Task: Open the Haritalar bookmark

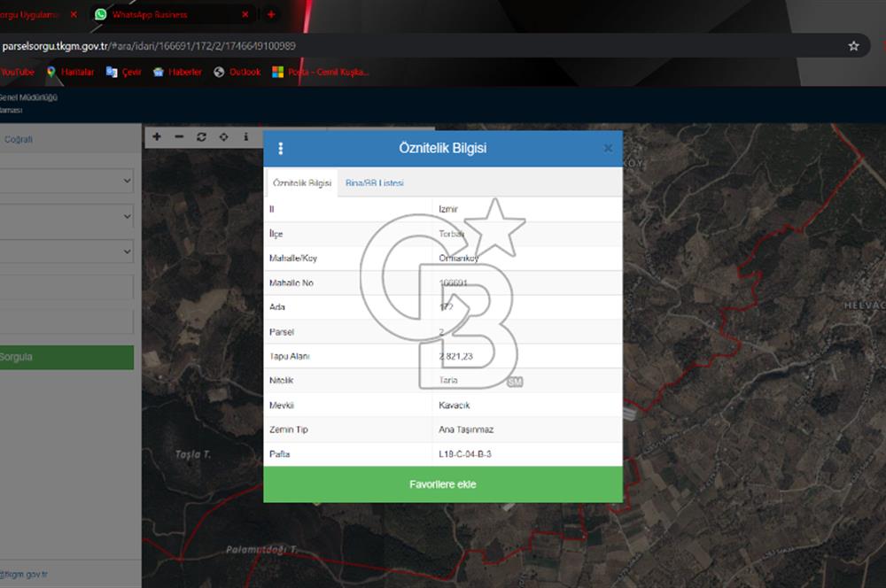Action: pos(70,72)
